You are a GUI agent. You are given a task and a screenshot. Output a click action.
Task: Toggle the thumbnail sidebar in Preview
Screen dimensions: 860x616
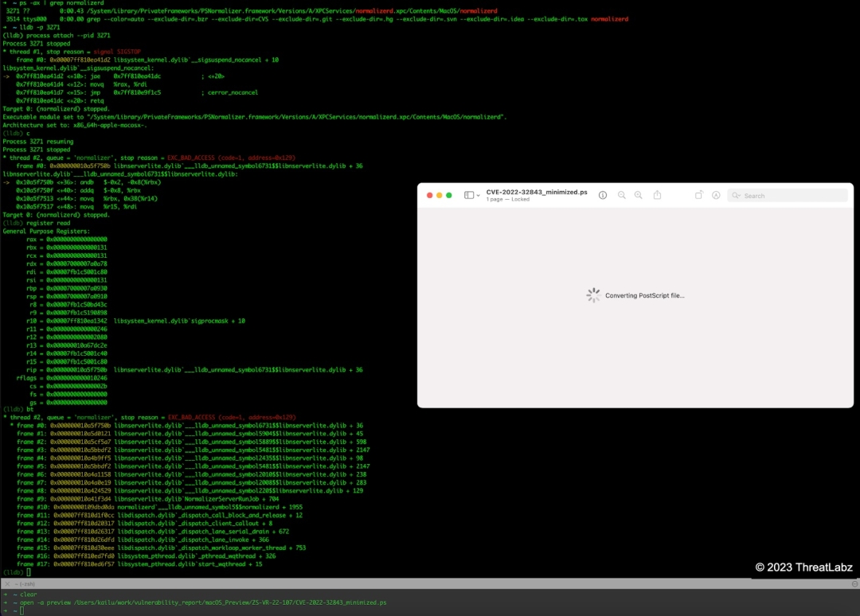pos(468,195)
